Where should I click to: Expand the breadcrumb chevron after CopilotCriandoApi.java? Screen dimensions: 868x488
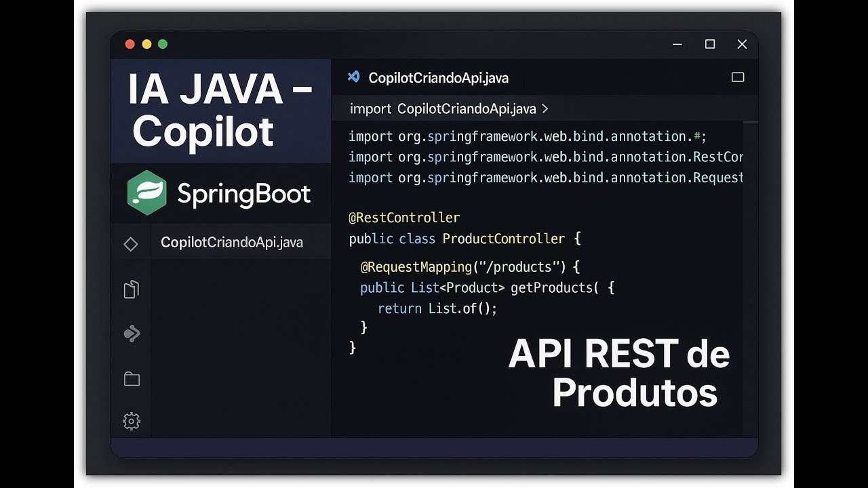pyautogui.click(x=545, y=108)
